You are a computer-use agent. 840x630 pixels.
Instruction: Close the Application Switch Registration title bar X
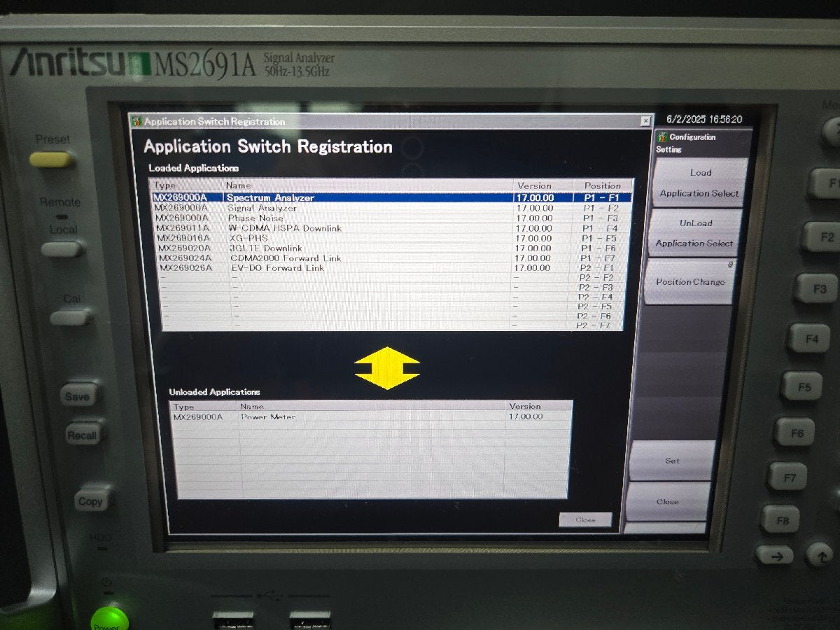coord(645,121)
